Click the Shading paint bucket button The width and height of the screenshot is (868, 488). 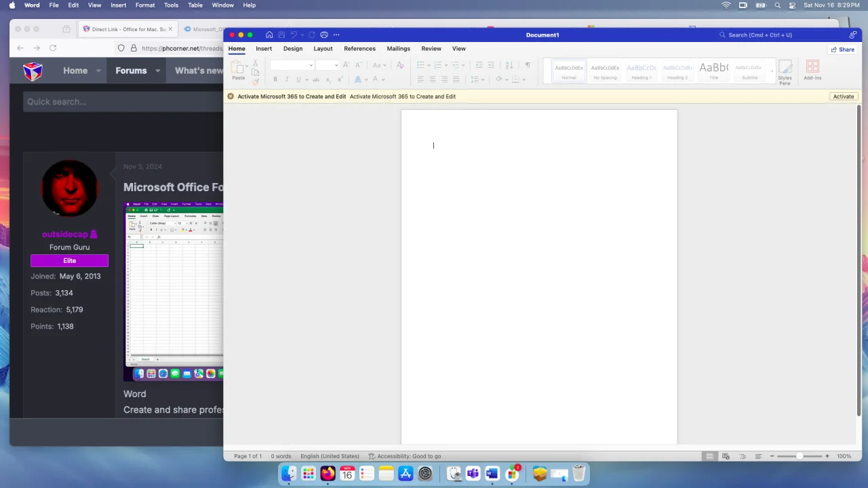499,79
